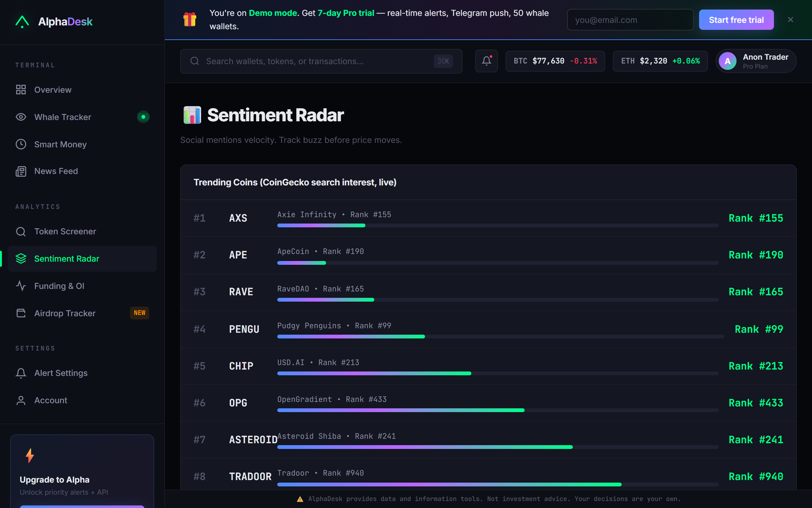Click the Sentiment Radar layers icon
The height and width of the screenshot is (508, 812).
click(x=21, y=259)
